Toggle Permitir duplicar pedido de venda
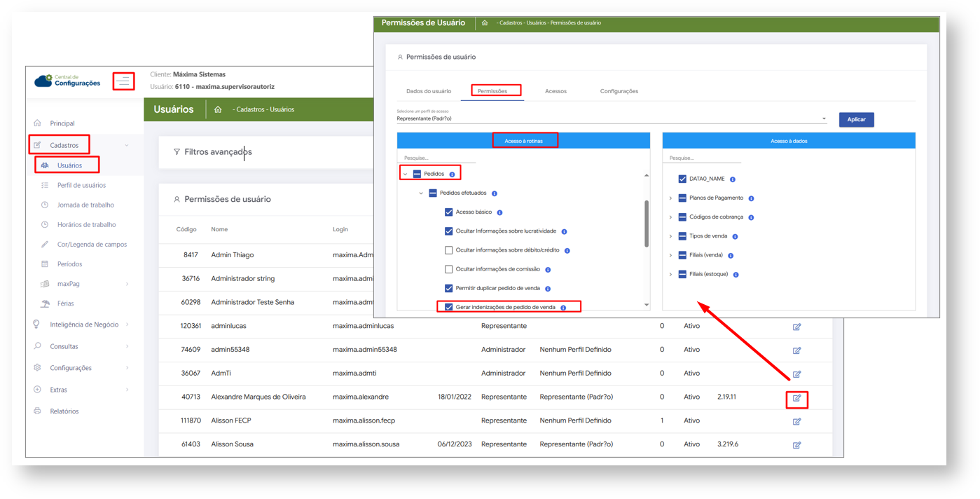980x499 pixels. [x=449, y=288]
